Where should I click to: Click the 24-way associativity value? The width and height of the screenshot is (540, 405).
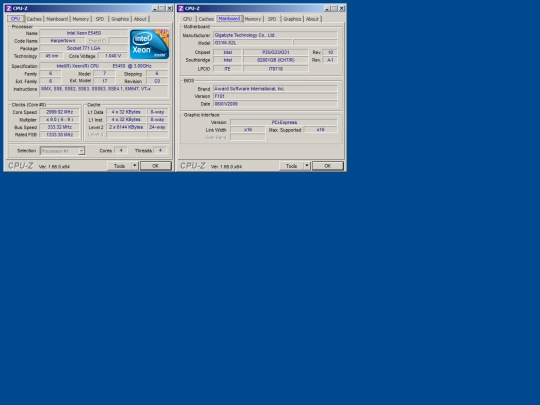click(157, 127)
